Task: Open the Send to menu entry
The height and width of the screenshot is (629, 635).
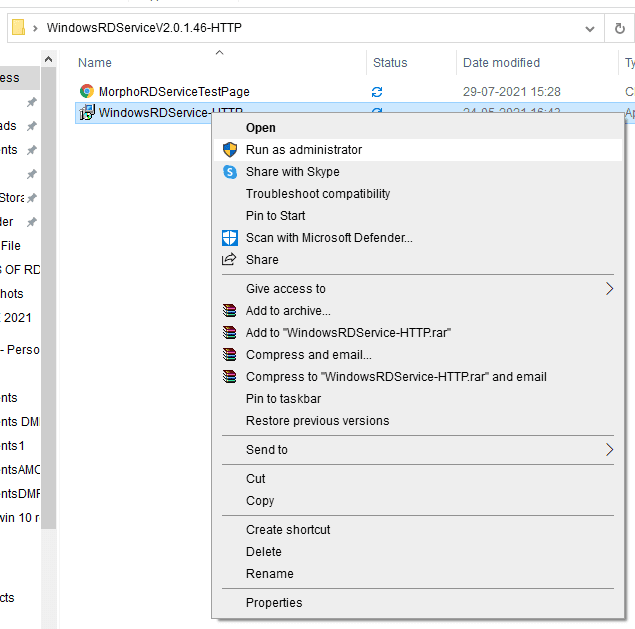Action: click(418, 450)
